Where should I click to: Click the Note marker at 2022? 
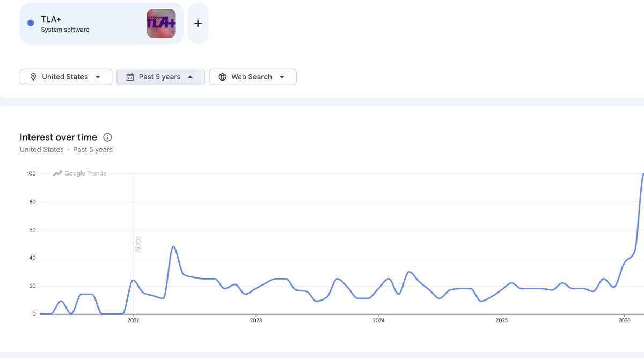[x=137, y=244]
